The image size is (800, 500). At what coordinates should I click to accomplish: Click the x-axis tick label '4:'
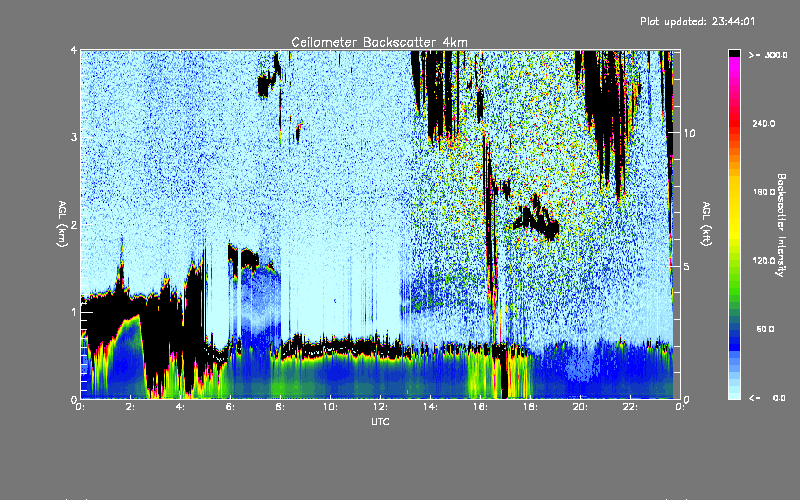(180, 407)
